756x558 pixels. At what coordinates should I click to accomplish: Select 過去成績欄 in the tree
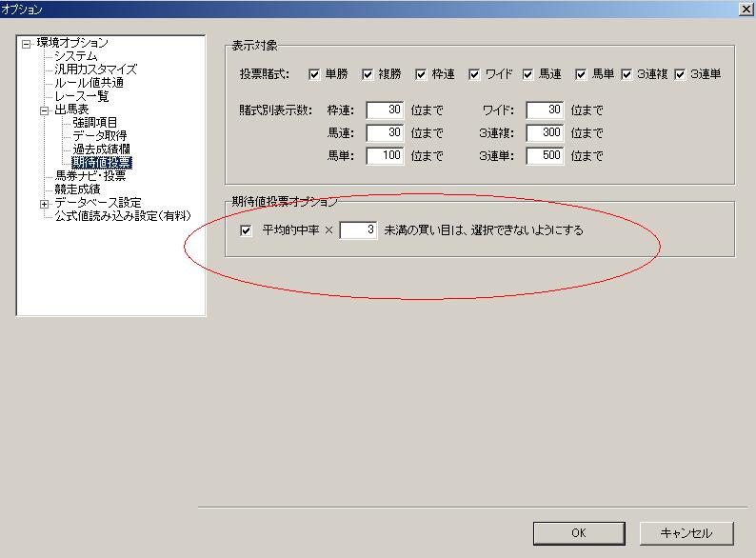pyautogui.click(x=101, y=149)
